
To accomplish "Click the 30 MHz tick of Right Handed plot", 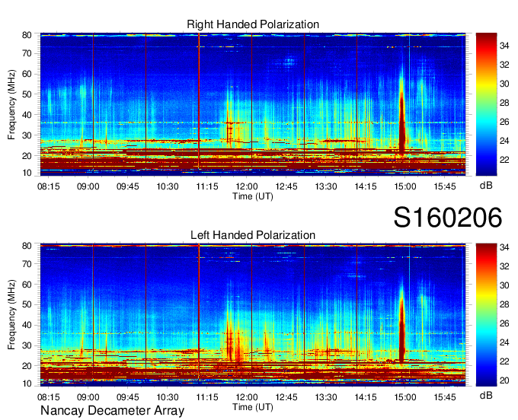I will (27, 135).
